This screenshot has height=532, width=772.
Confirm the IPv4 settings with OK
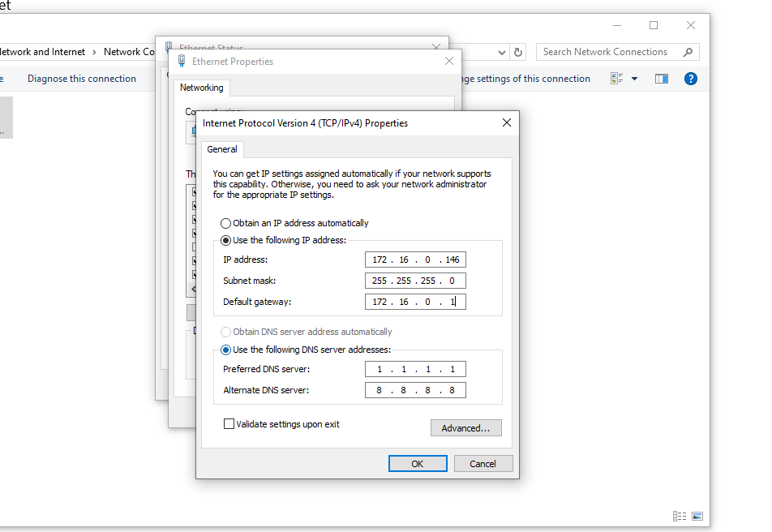click(418, 464)
